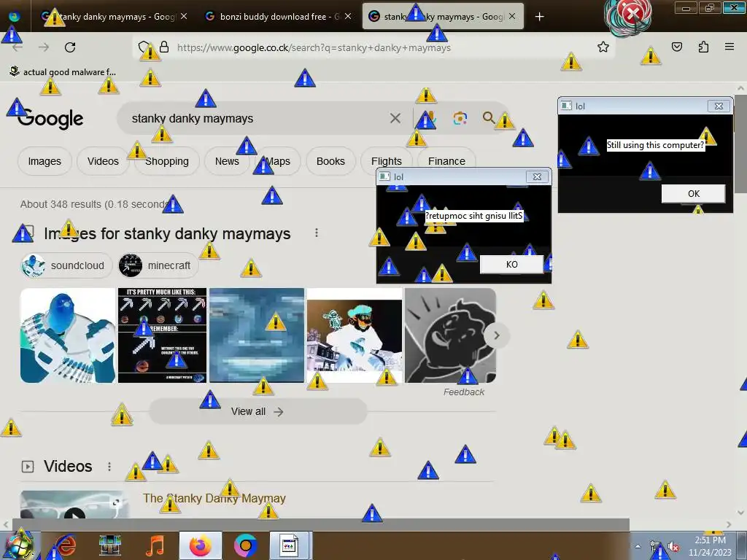Image resolution: width=747 pixels, height=560 pixels.
Task: Open a new tab with plus button
Action: pyautogui.click(x=539, y=17)
